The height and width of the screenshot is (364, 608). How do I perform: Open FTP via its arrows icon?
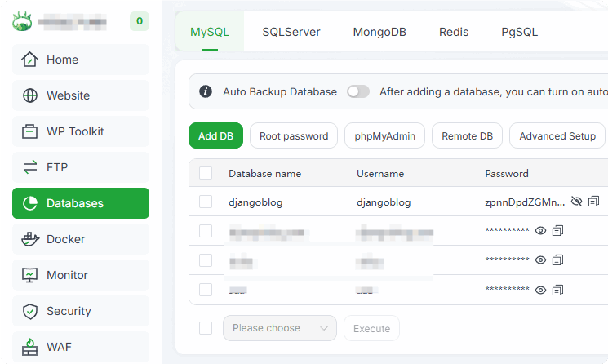30,167
